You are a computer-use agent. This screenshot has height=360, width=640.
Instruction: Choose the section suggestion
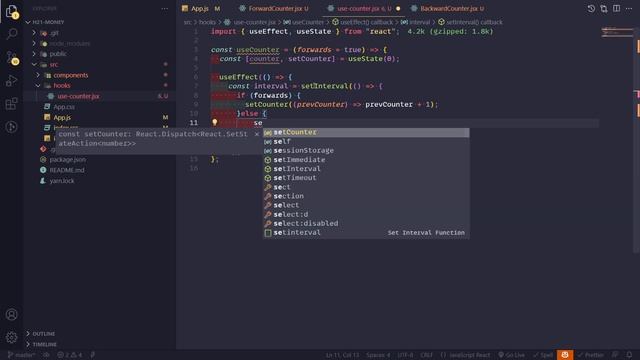coord(366,196)
